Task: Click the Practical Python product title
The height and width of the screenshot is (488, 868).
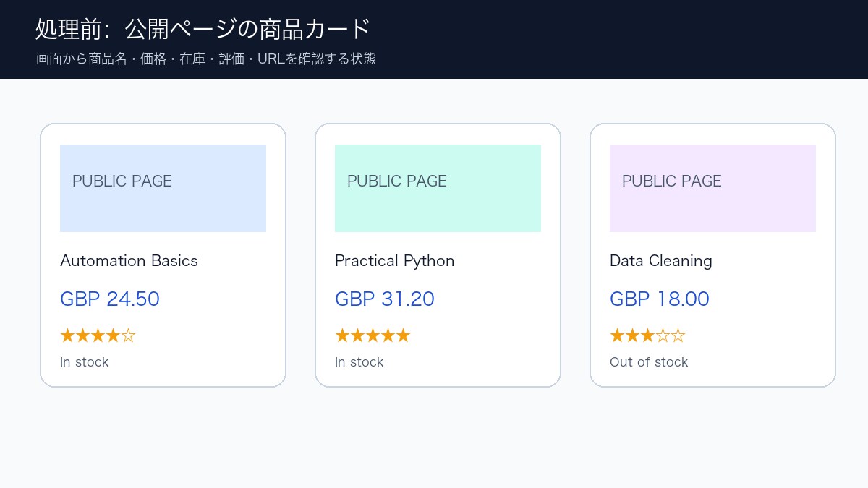Action: (394, 261)
